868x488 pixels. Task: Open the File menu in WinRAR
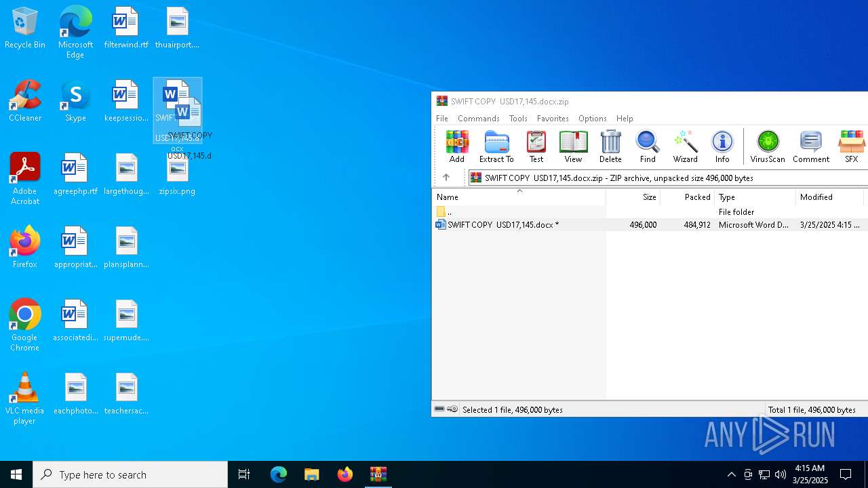pyautogui.click(x=442, y=118)
